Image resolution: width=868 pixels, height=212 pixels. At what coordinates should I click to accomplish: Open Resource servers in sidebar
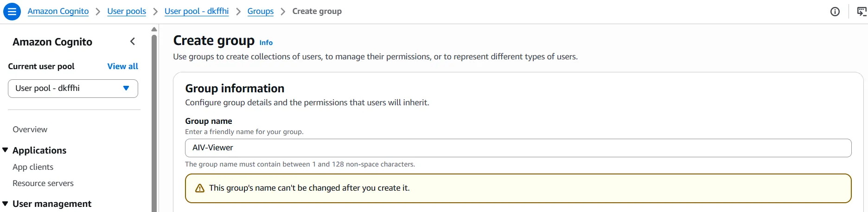click(43, 183)
